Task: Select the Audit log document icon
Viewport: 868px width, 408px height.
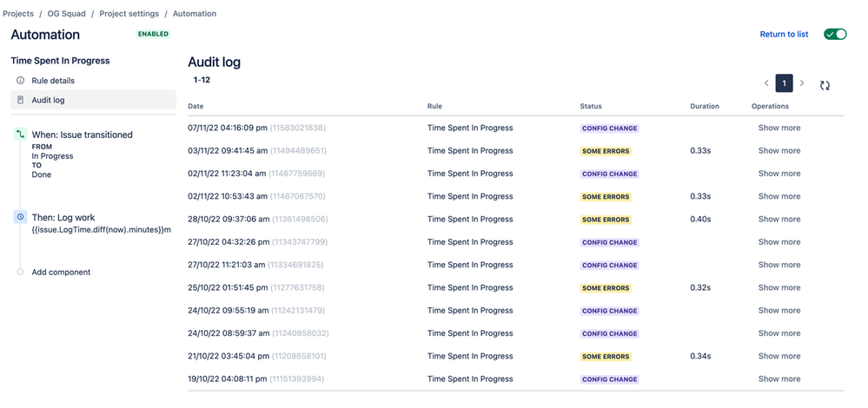Action: [x=21, y=100]
